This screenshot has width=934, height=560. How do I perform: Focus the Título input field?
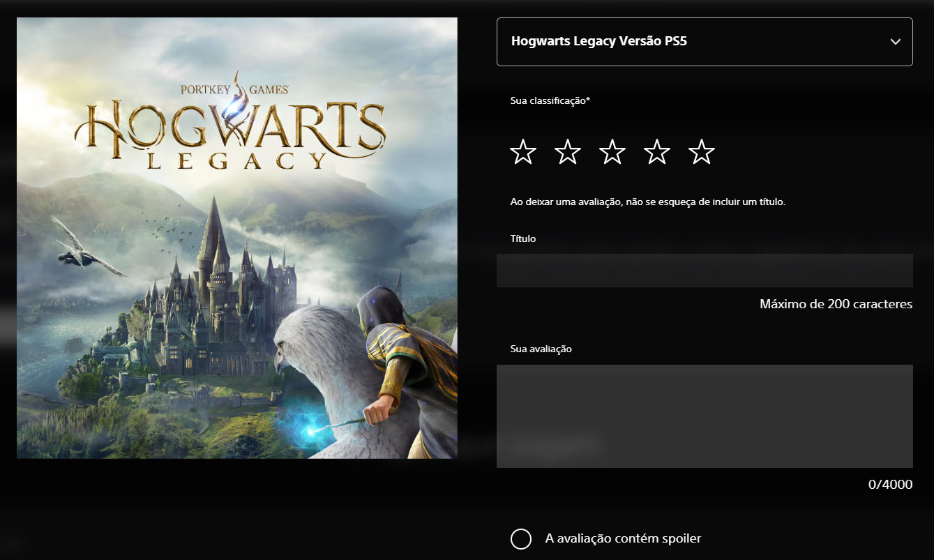click(704, 271)
